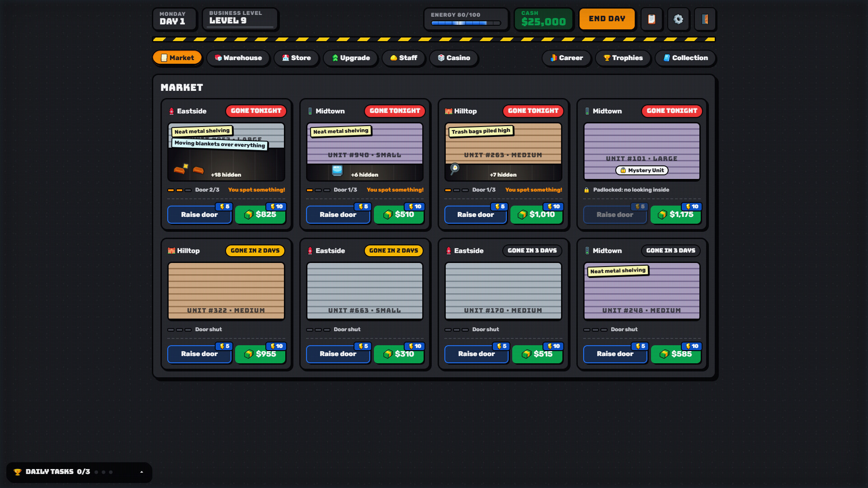
Task: Expand the Daily Tasks panel arrow
Action: pyautogui.click(x=142, y=472)
